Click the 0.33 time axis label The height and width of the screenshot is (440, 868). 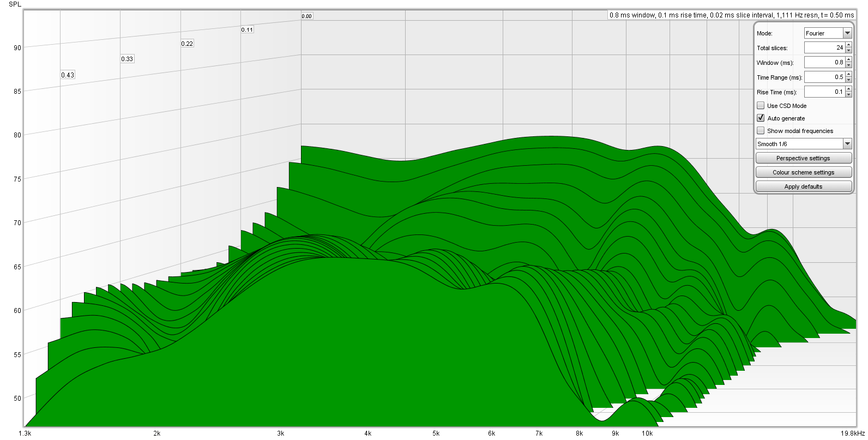click(127, 59)
